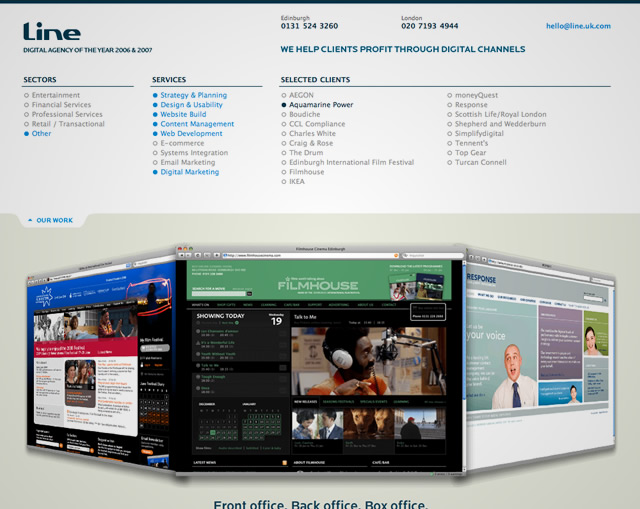
Task: Click the Services heading
Action: pos(169,80)
